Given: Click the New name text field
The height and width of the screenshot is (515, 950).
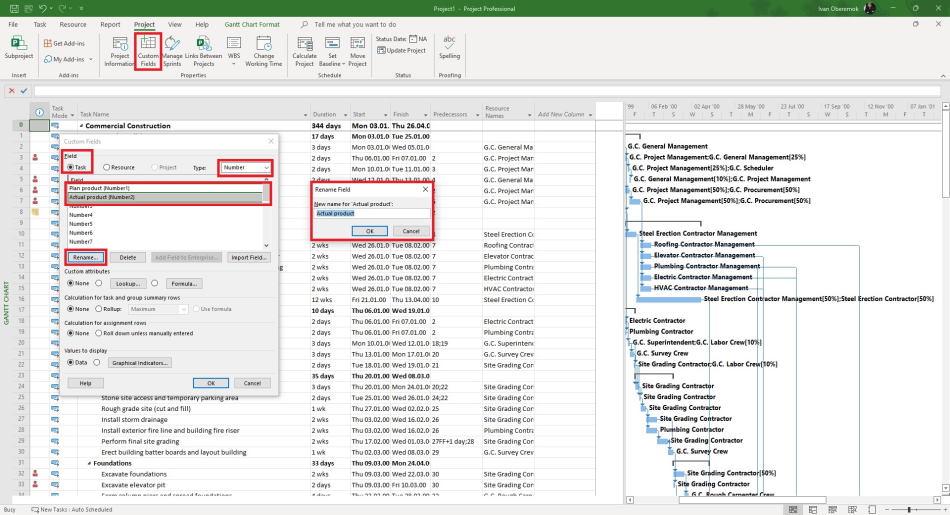Looking at the screenshot, I should [x=372, y=213].
